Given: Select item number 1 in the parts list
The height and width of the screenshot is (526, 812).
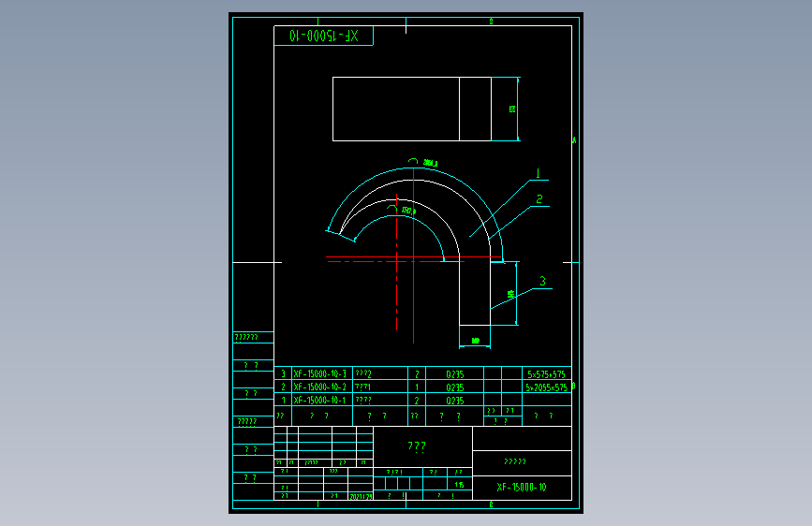Looking at the screenshot, I should (x=283, y=401).
